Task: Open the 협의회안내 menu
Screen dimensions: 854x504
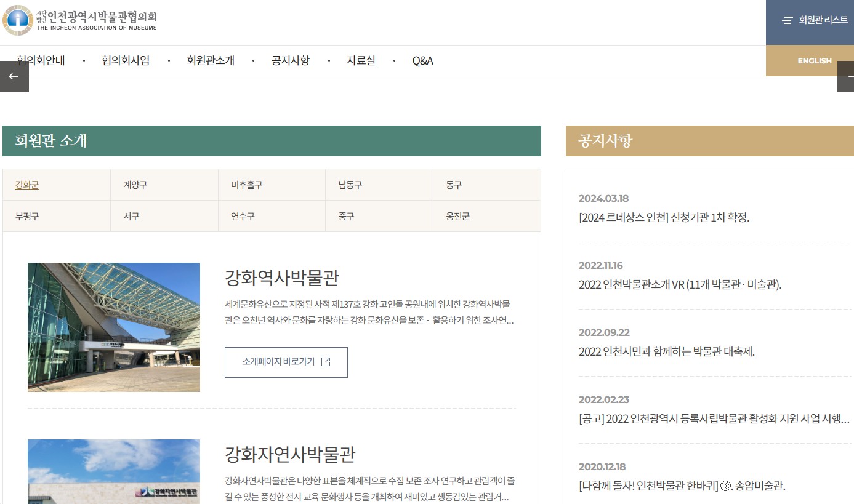Action: click(x=41, y=61)
